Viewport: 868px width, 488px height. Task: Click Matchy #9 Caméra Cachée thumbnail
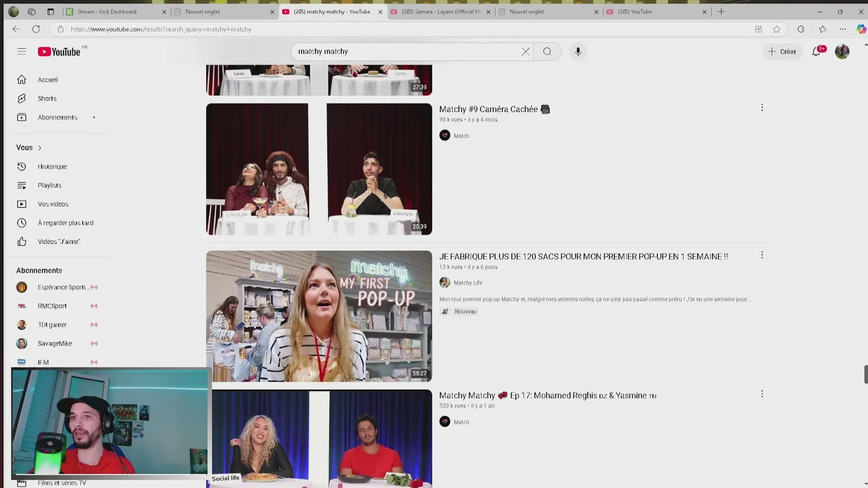click(319, 169)
